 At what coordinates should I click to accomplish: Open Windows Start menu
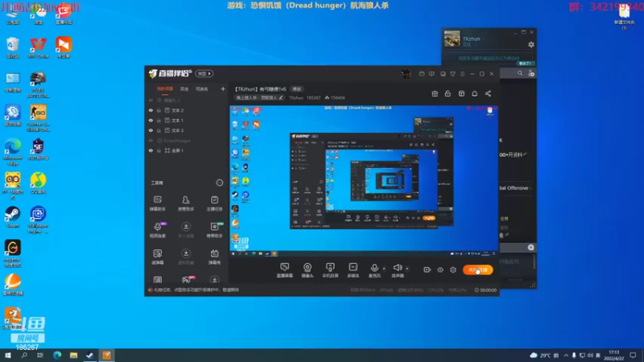pos(8,355)
